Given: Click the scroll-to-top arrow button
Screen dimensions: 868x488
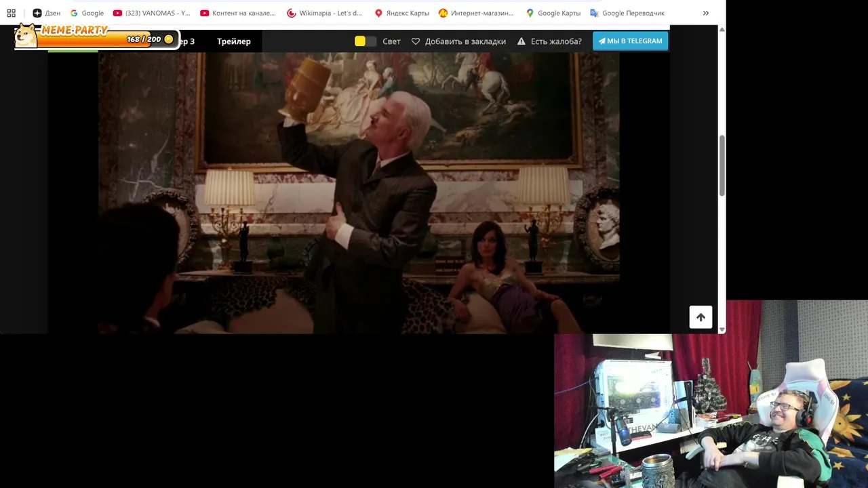Looking at the screenshot, I should [701, 317].
